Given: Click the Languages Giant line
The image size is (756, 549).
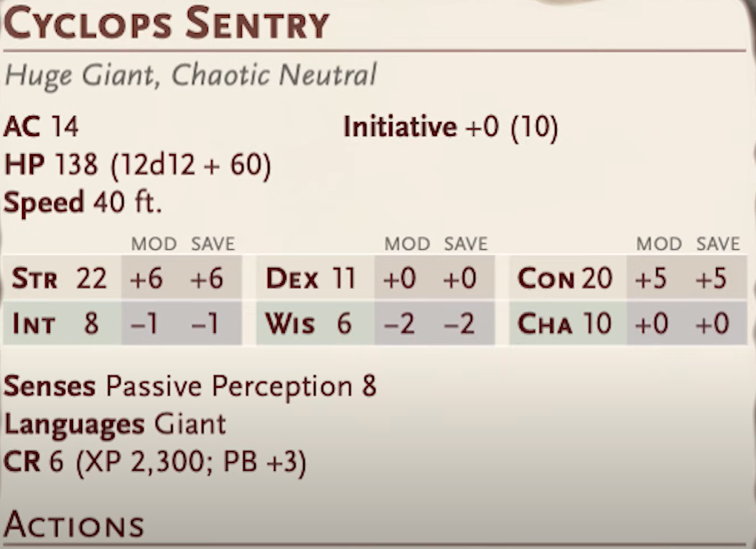Looking at the screenshot, I should point(115,424).
